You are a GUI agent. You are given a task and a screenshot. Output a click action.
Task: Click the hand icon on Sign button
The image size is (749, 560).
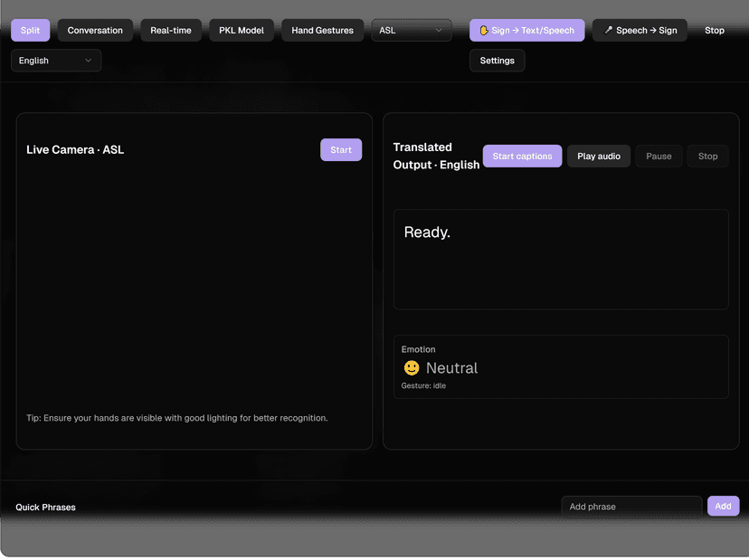[x=484, y=31]
